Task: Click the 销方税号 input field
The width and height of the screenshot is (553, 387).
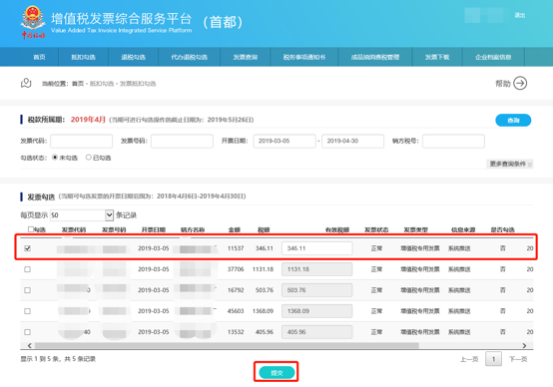Action: tap(453, 141)
